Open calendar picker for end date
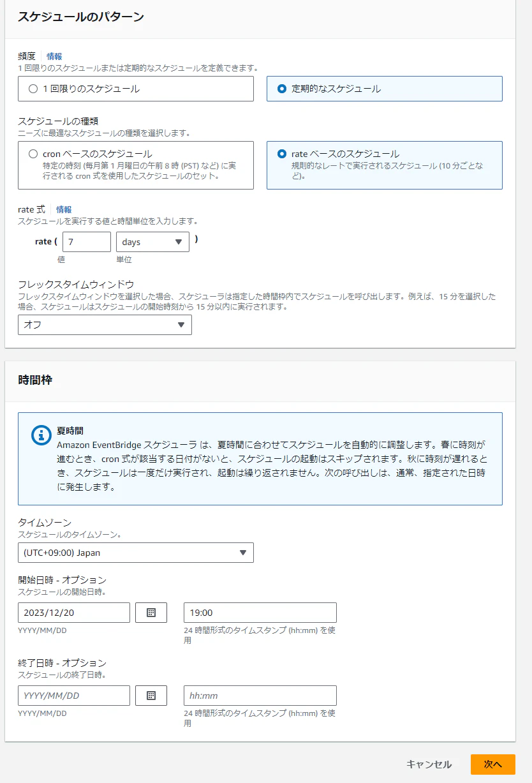This screenshot has width=532, height=783. 151,696
